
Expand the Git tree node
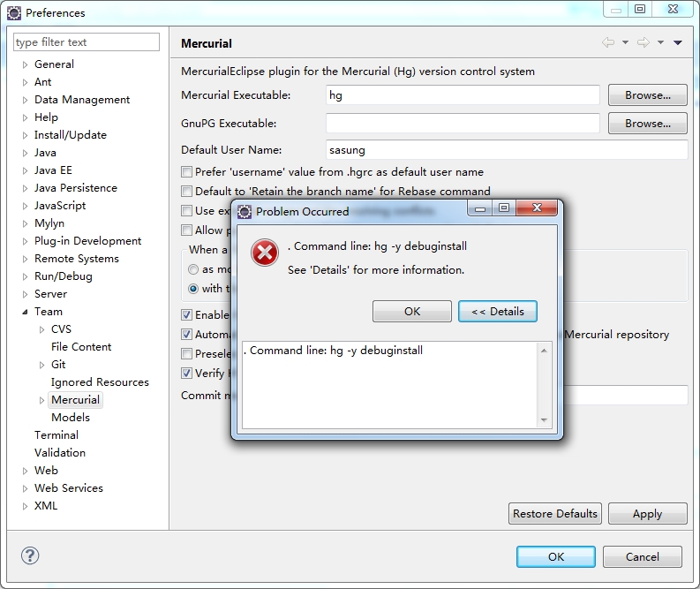pyautogui.click(x=42, y=365)
